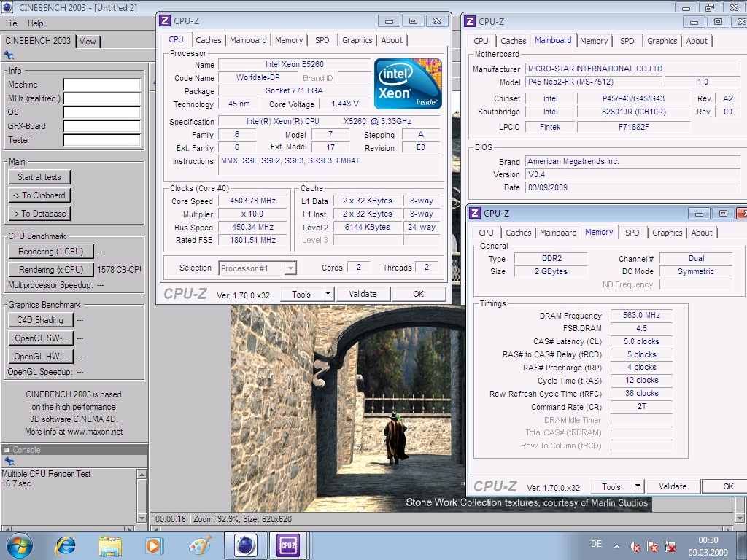Open Mainboard tab in CPU window

click(248, 40)
